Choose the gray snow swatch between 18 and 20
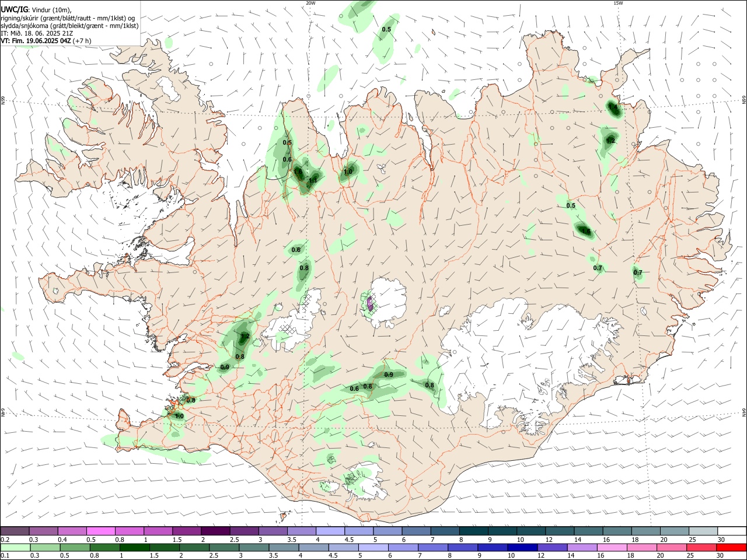747x560 pixels. pos(645,531)
